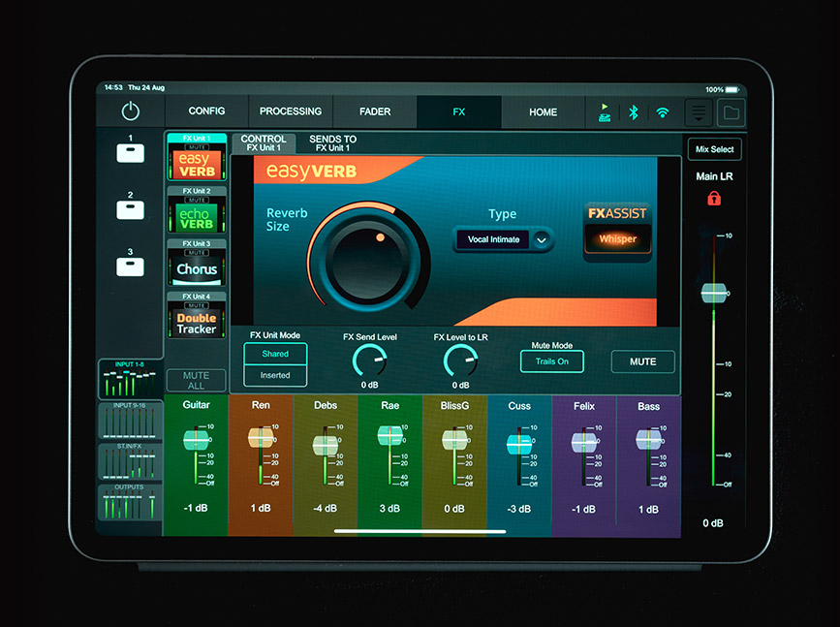This screenshot has height=627, width=840.
Task: Click the Bluetooth status icon
Action: coord(633,112)
